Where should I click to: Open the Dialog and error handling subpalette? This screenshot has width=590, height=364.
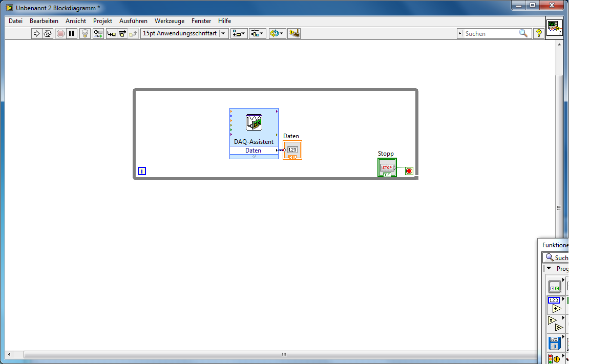pyautogui.click(x=555, y=358)
